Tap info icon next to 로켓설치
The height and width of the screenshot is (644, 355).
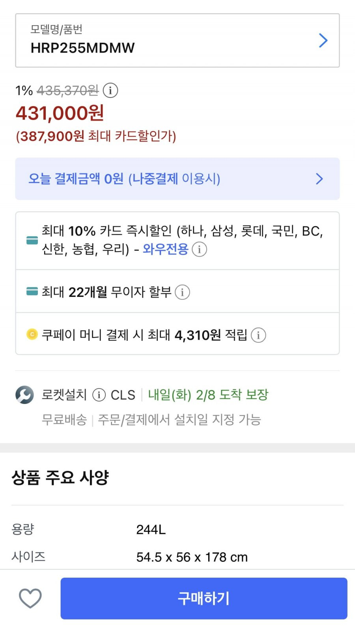(x=99, y=395)
